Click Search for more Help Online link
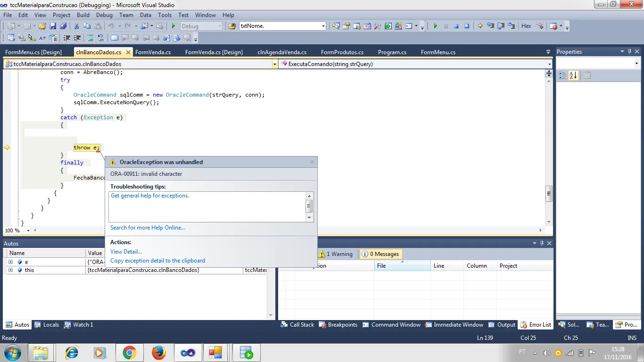Screen dimensions: 644x362 pos(148,228)
